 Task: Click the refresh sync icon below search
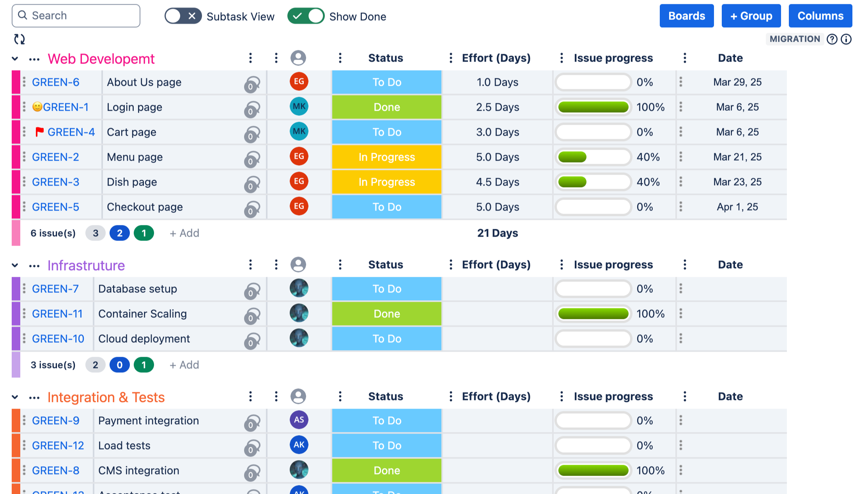tap(19, 39)
